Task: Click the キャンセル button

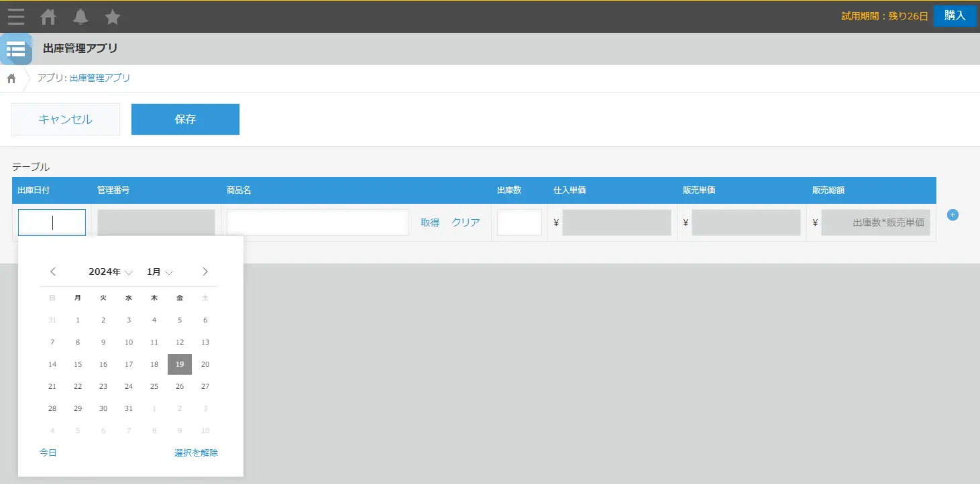Action: pyautogui.click(x=65, y=119)
